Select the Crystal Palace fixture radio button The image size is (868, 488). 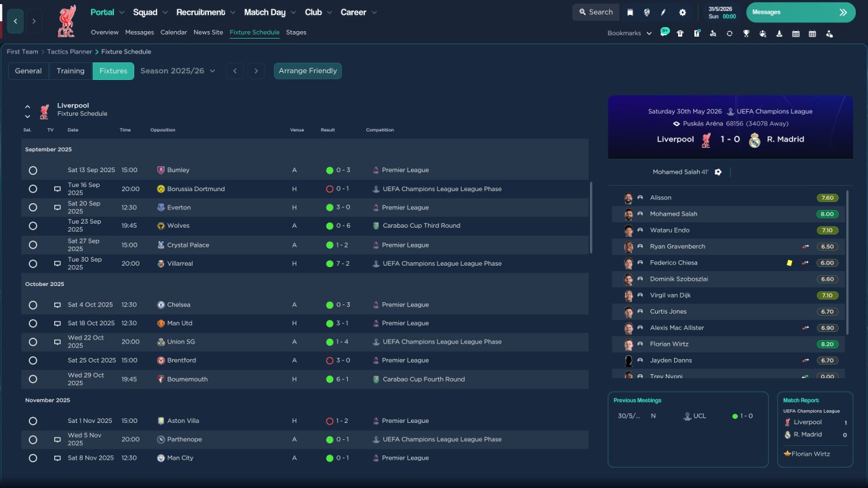33,245
